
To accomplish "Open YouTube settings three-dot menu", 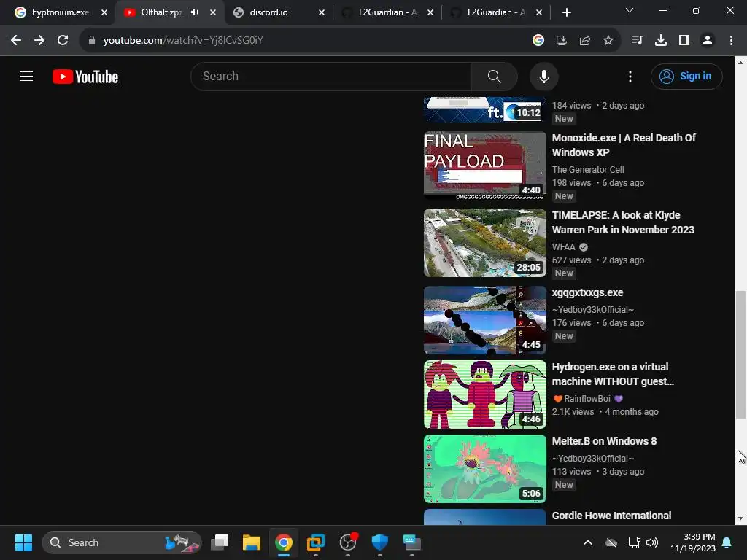I will pos(630,77).
